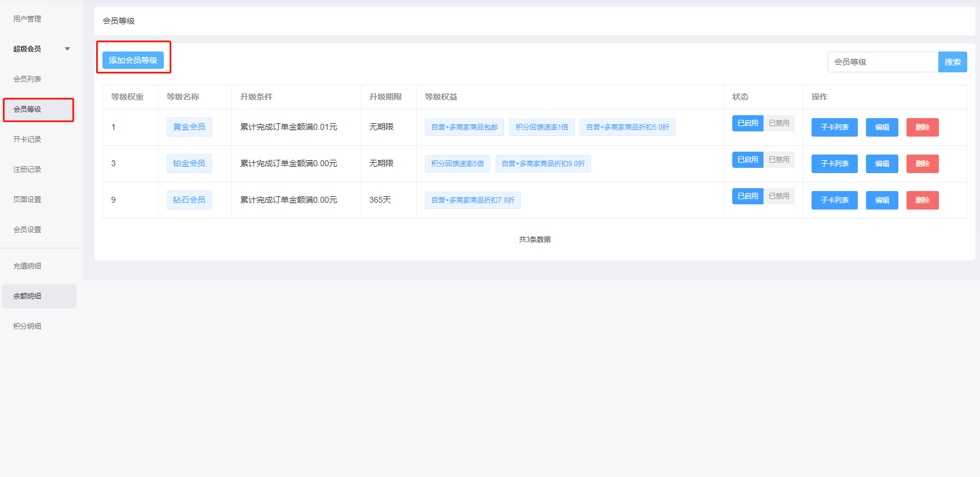
Task: Click the 自营+多商家商品折扣7.8折 tag
Action: [x=473, y=200]
